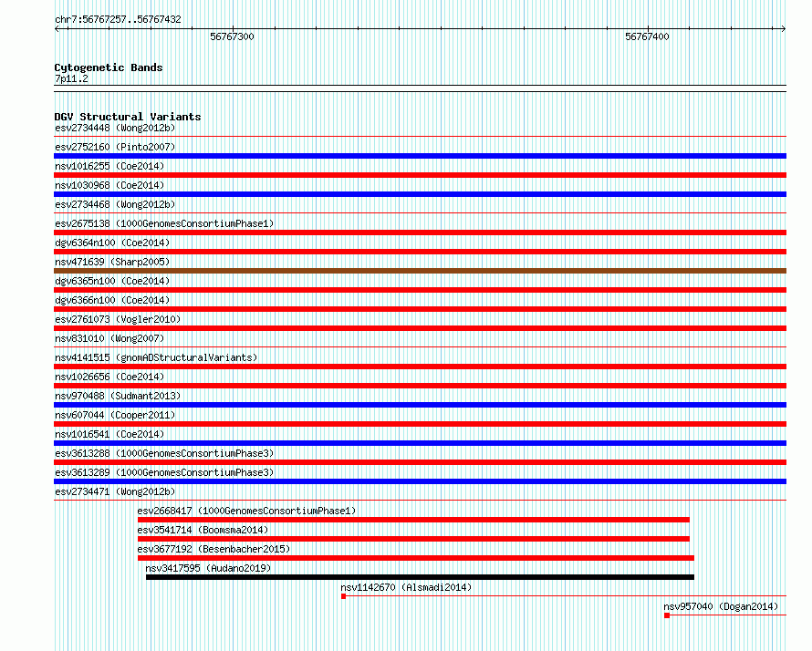Viewport: 812px width, 651px height.
Task: Select the red esv2668417 1000GenomesConsortiumPhase1 bar
Action: point(413,520)
